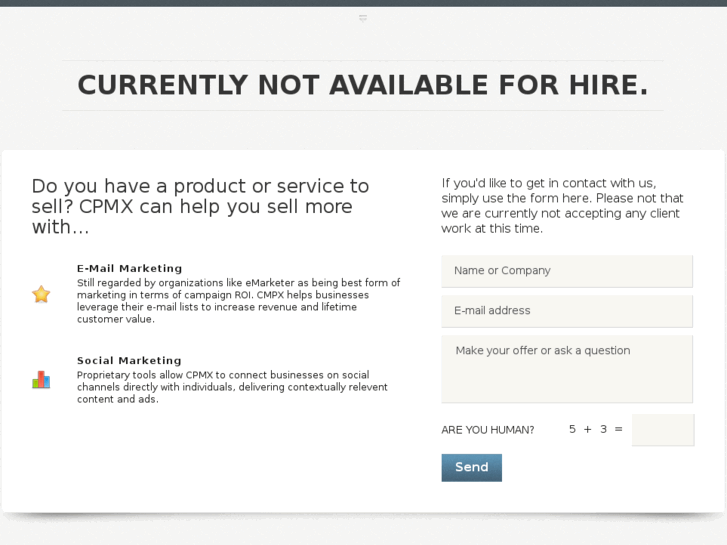This screenshot has width=727, height=545.
Task: Click the social marketing description text
Action: click(x=232, y=387)
